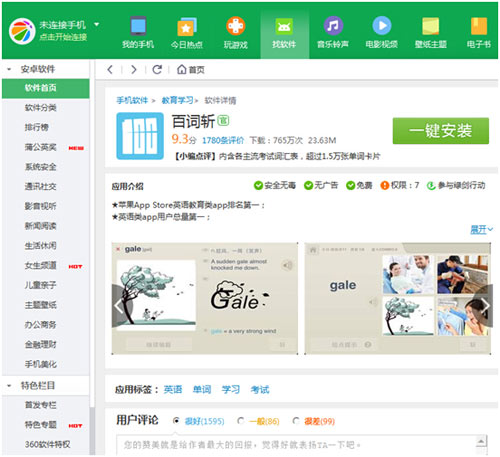Select 一般(86) rating radio

point(240,421)
